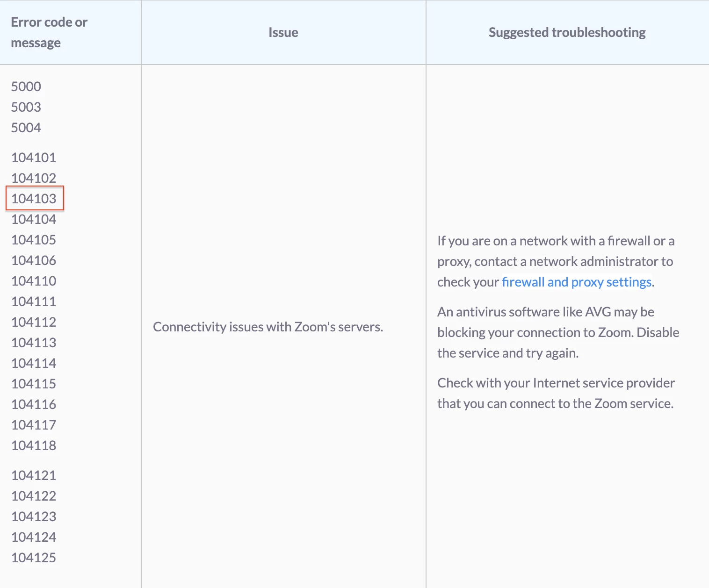Select error code 104125
709x588 pixels.
[34, 558]
